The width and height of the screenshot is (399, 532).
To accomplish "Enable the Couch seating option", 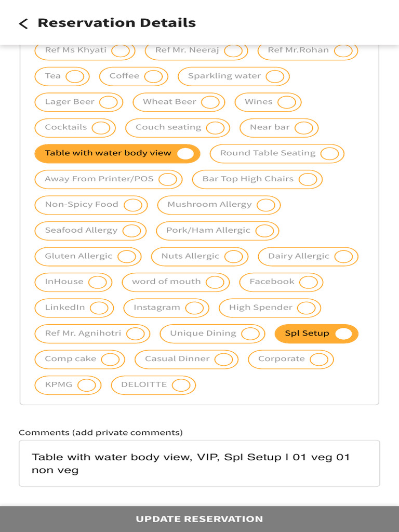I will (x=178, y=128).
